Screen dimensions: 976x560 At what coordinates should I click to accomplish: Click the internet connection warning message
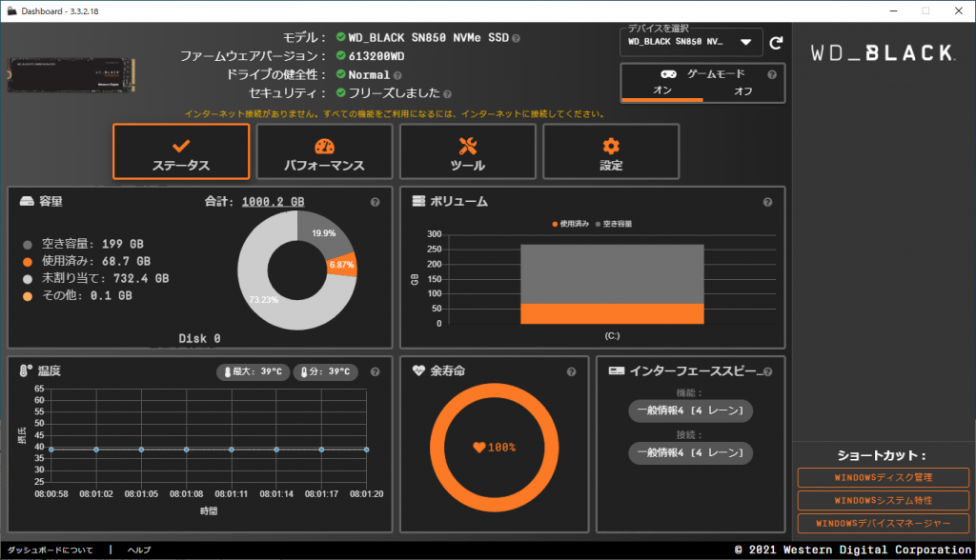pos(395,114)
